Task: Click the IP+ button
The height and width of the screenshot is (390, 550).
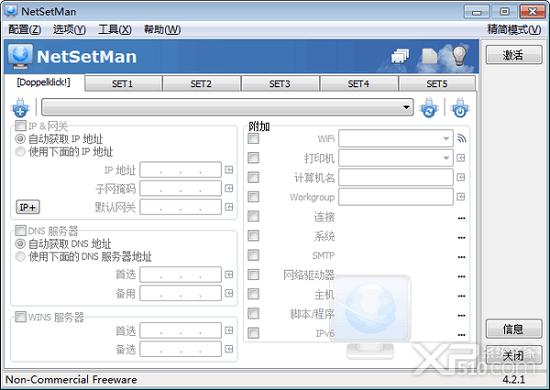Action: (x=28, y=207)
